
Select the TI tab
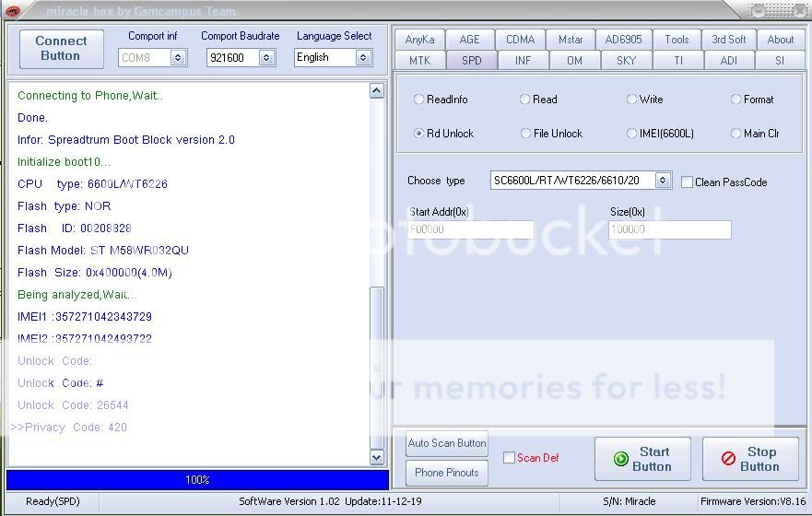point(677,61)
